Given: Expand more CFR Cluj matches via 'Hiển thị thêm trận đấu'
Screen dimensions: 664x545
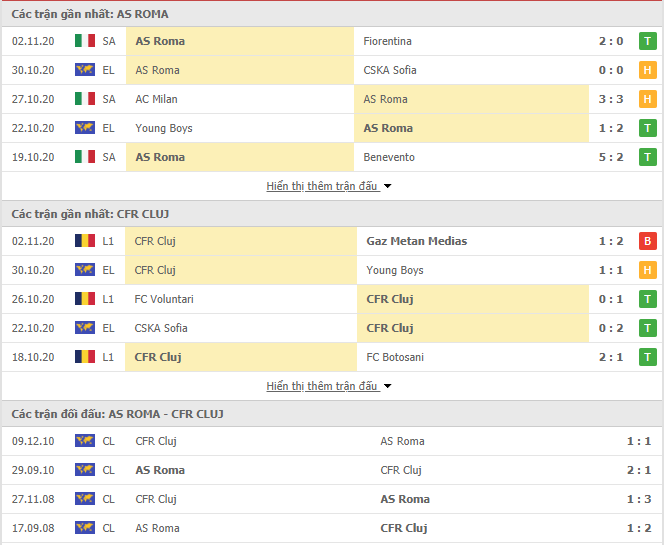Looking at the screenshot, I should tap(322, 386).
